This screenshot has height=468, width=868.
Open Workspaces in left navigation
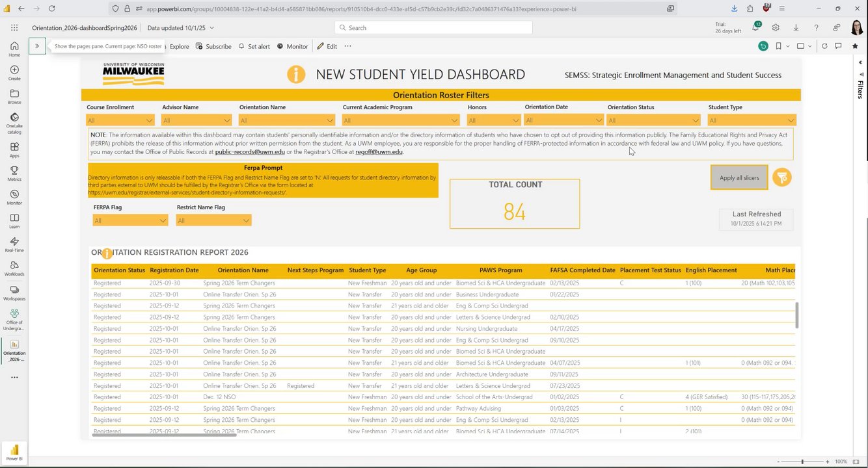coord(14,293)
